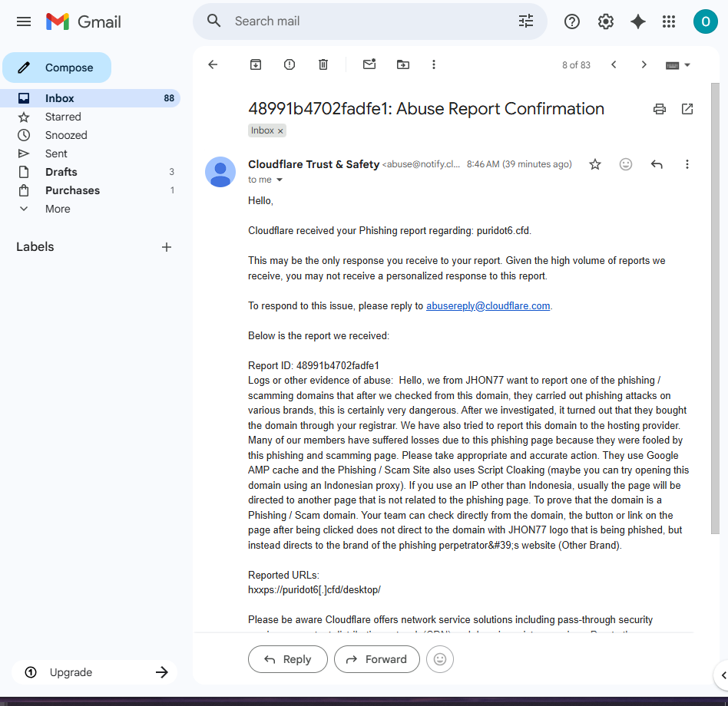Delete this email with trash icon

[323, 64]
